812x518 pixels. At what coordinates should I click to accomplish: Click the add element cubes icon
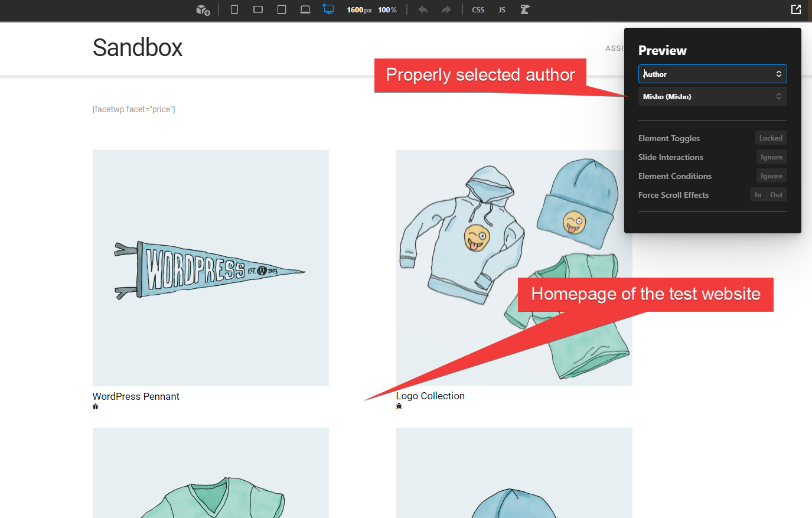(203, 9)
